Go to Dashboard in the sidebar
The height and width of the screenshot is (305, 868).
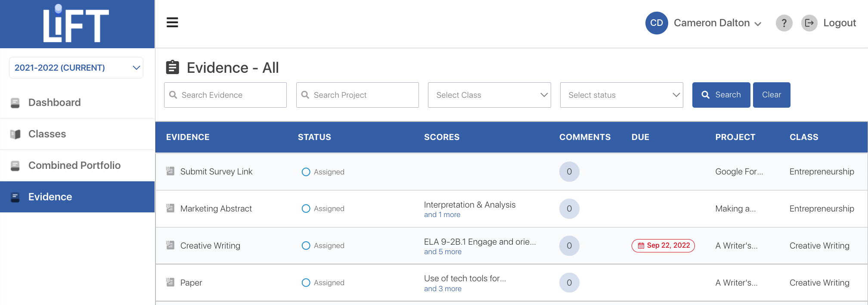pyautogui.click(x=55, y=103)
